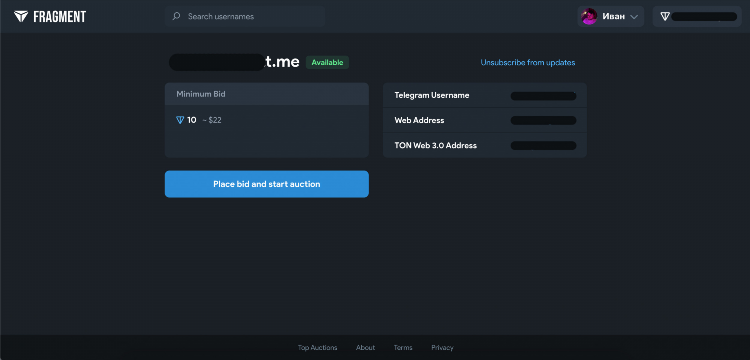Open the redacted wallet address button

pyautogui.click(x=697, y=17)
